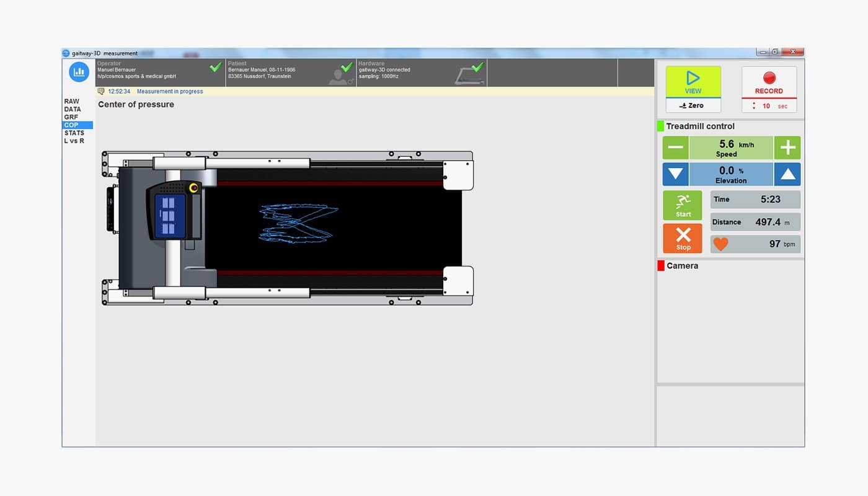The height and width of the screenshot is (496, 868).
Task: Select the GRF view
Action: (71, 117)
